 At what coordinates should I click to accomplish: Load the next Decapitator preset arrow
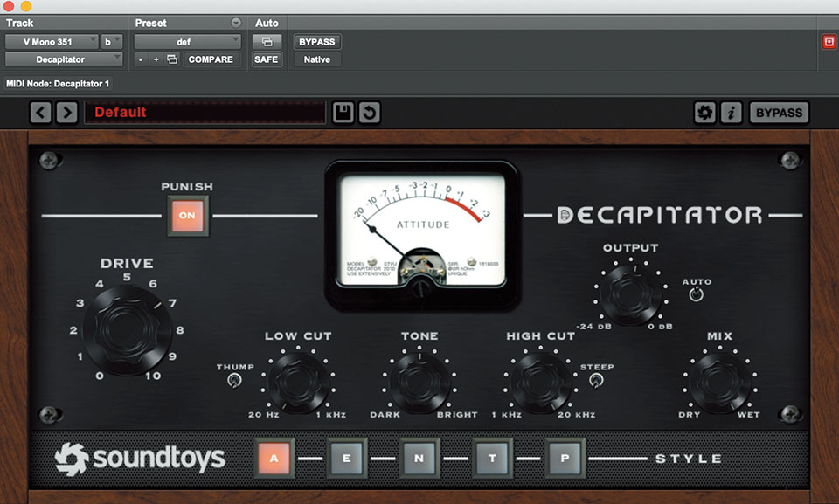(x=67, y=113)
